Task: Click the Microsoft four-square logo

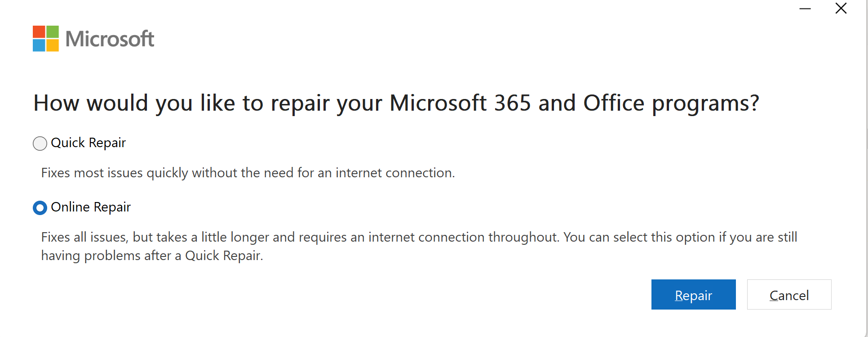Action: (46, 39)
